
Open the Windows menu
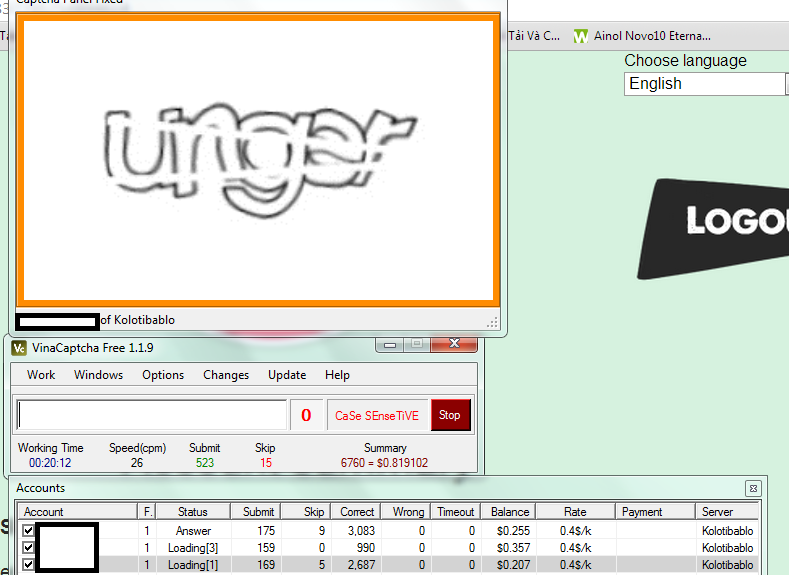point(98,375)
